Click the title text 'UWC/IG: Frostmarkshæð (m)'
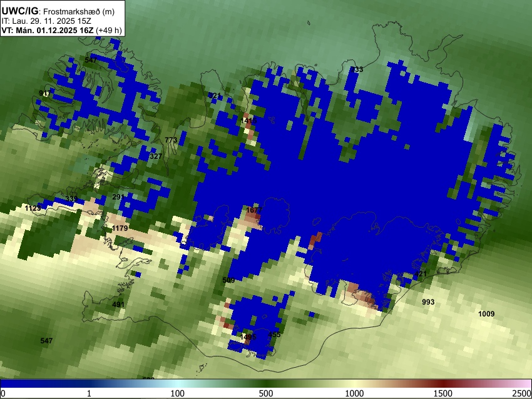Image resolution: width=532 pixels, height=399 pixels. point(58,11)
